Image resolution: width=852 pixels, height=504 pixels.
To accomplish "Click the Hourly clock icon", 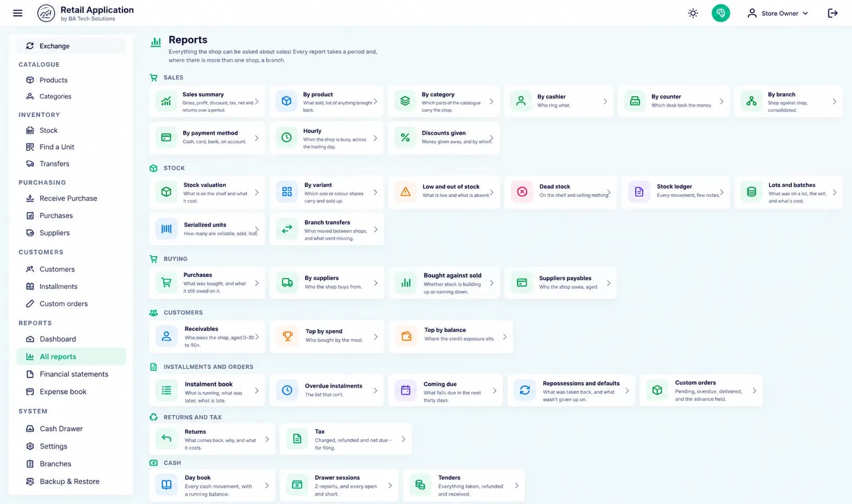I will pos(286,138).
